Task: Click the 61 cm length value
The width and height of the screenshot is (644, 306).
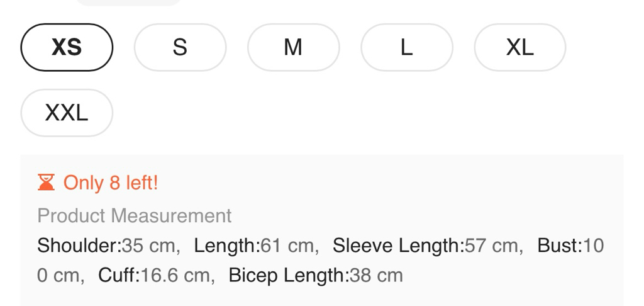Action: 287,246
